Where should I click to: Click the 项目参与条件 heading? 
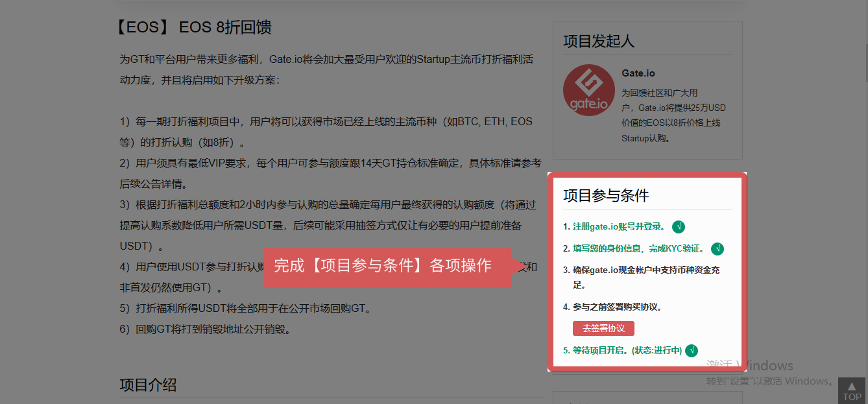pyautogui.click(x=606, y=195)
